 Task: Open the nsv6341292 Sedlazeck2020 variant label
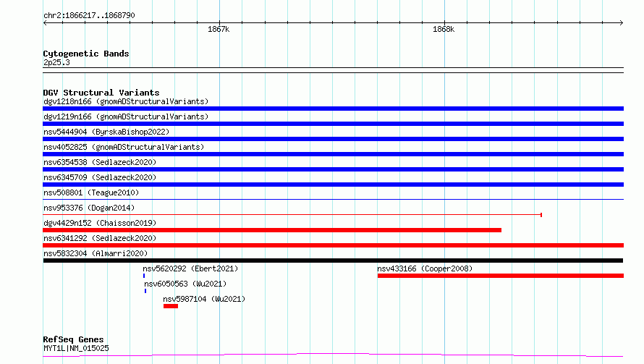[100, 238]
